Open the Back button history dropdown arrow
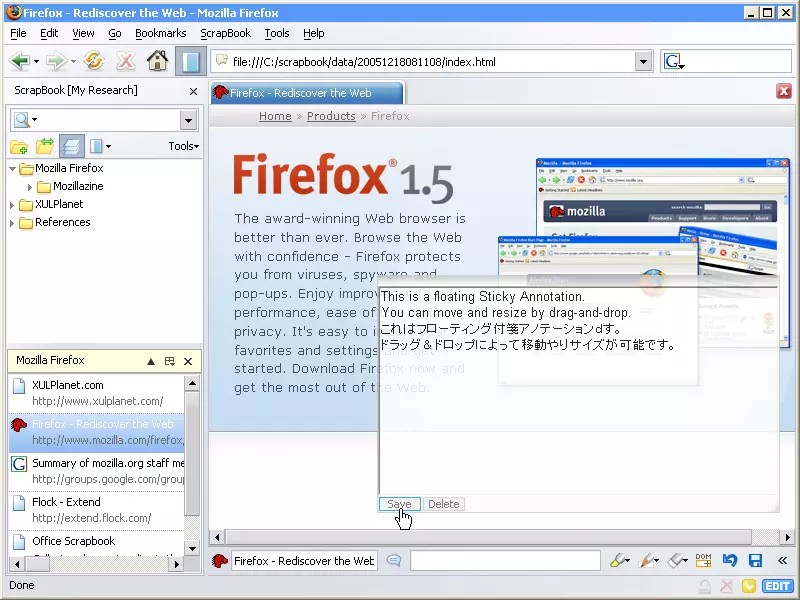The height and width of the screenshot is (600, 800). pyautogui.click(x=36, y=62)
